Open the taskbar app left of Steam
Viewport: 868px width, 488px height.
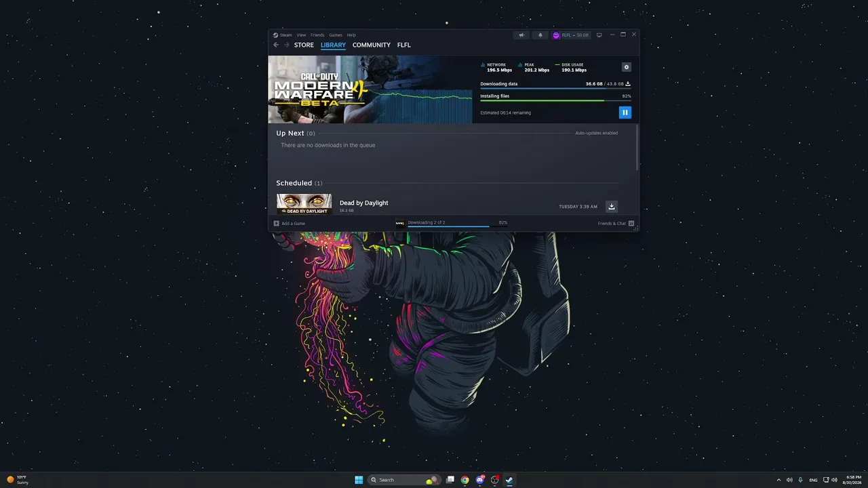[x=495, y=480]
